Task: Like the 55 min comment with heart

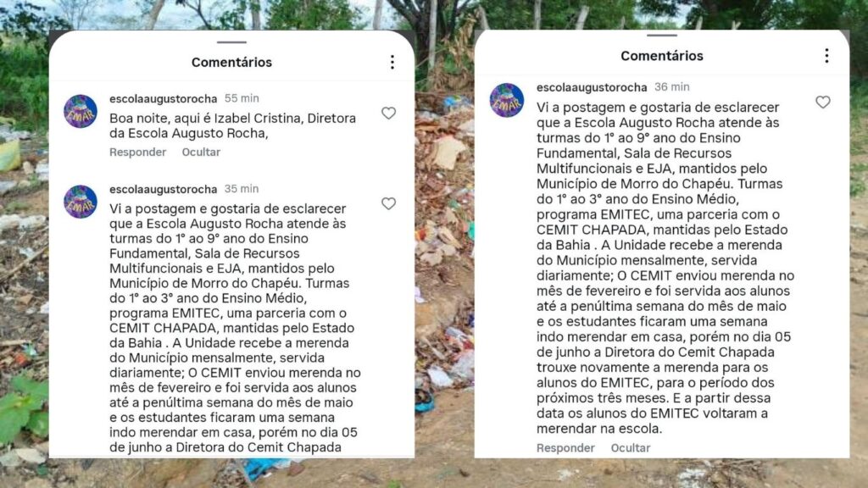Action: pos(388,113)
